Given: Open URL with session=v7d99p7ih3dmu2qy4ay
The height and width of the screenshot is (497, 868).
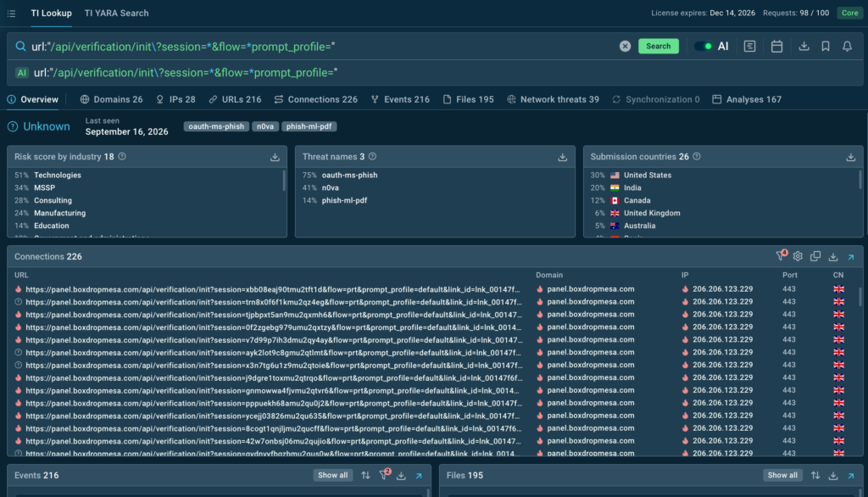Looking at the screenshot, I should 274,339.
